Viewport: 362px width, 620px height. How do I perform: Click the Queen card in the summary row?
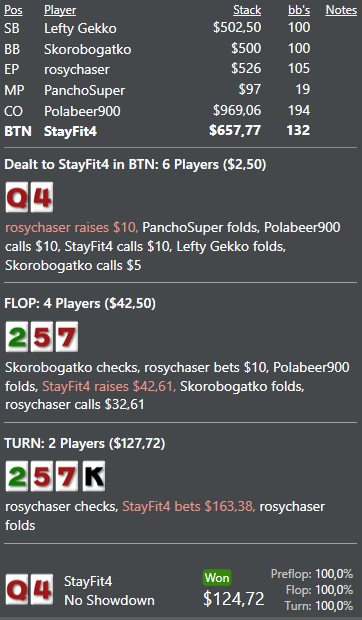click(x=17, y=590)
